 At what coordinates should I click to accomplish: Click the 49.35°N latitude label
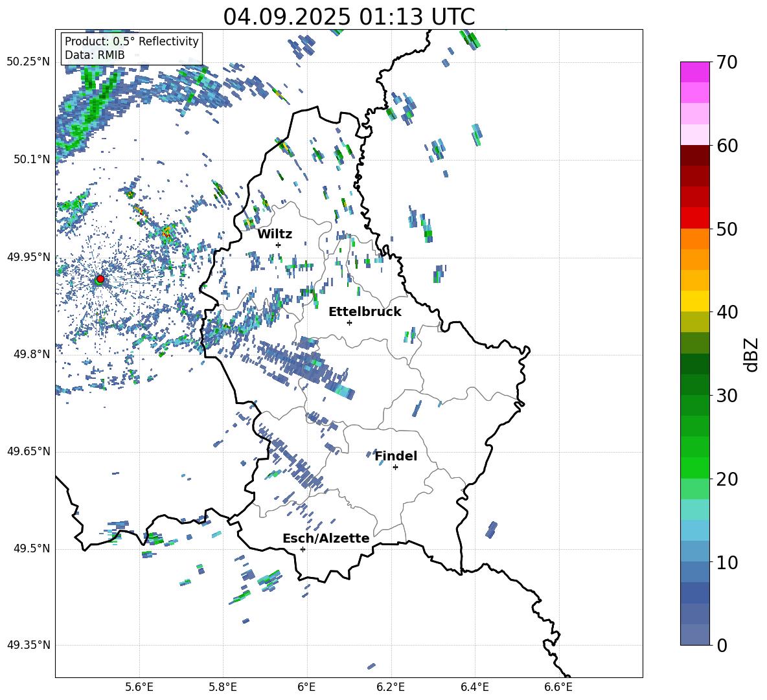point(28,645)
